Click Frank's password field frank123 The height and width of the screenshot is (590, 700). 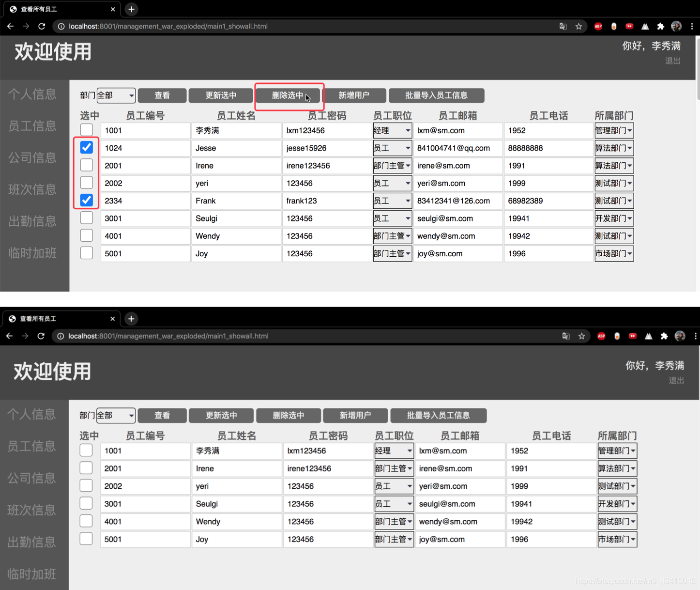point(327,201)
